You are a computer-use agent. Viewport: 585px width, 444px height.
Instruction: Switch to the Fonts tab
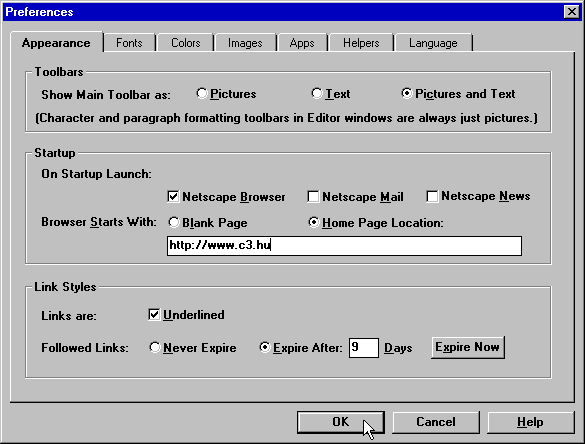click(129, 43)
